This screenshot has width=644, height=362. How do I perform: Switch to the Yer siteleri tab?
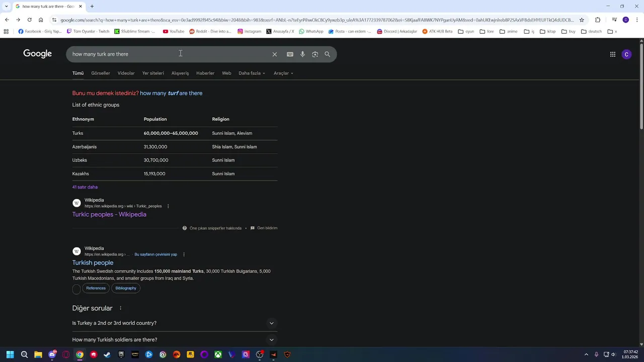[x=153, y=73]
